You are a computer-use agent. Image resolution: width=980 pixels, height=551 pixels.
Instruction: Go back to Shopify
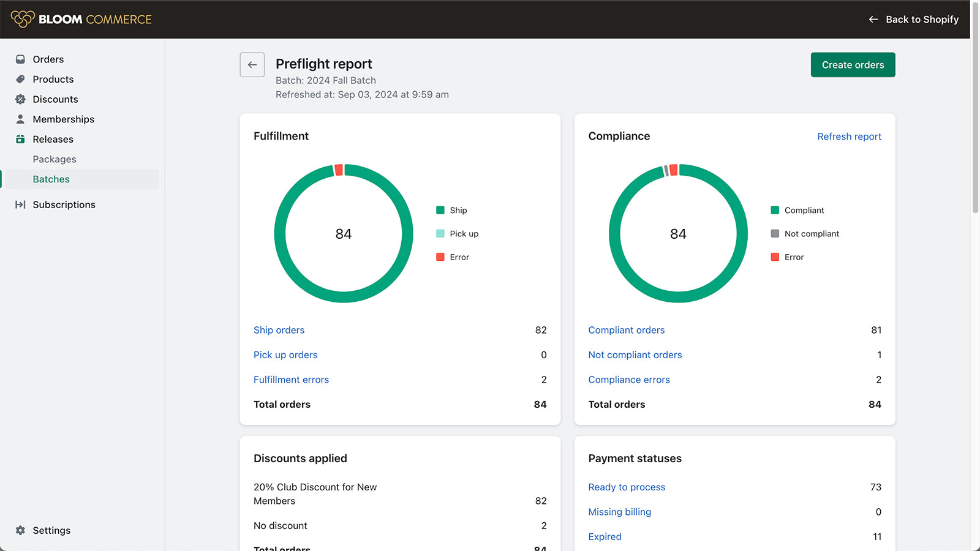click(914, 20)
